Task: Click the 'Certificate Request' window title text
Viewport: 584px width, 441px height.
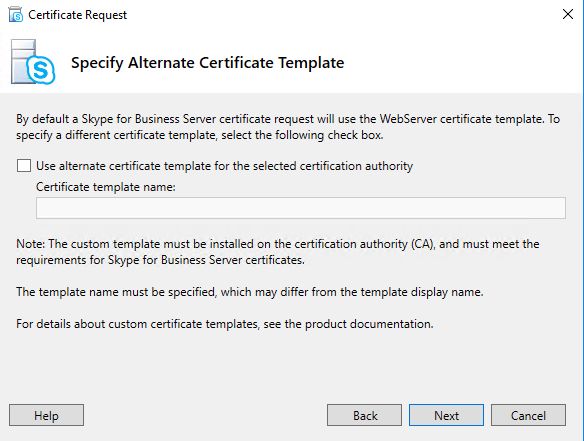Action: pyautogui.click(x=77, y=15)
